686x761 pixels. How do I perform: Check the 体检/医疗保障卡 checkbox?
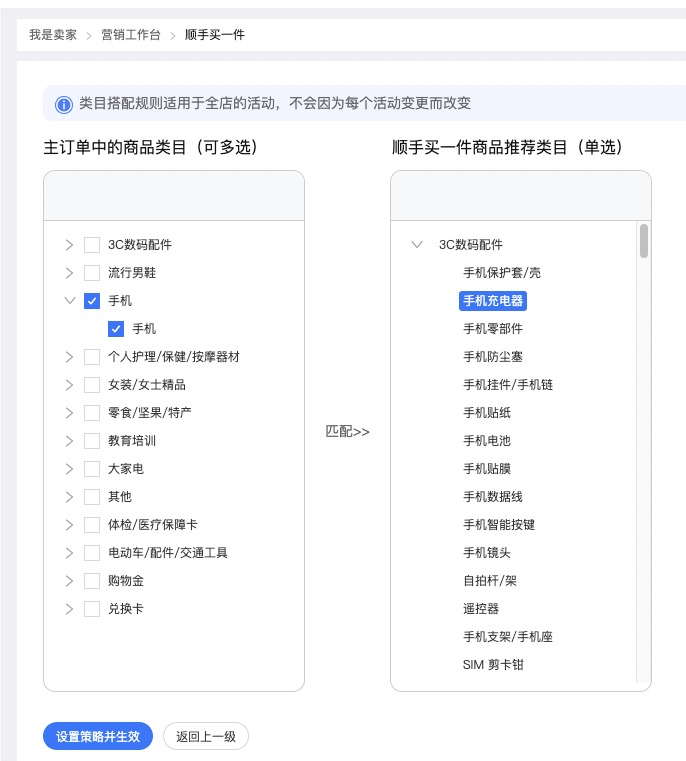[x=92, y=525]
